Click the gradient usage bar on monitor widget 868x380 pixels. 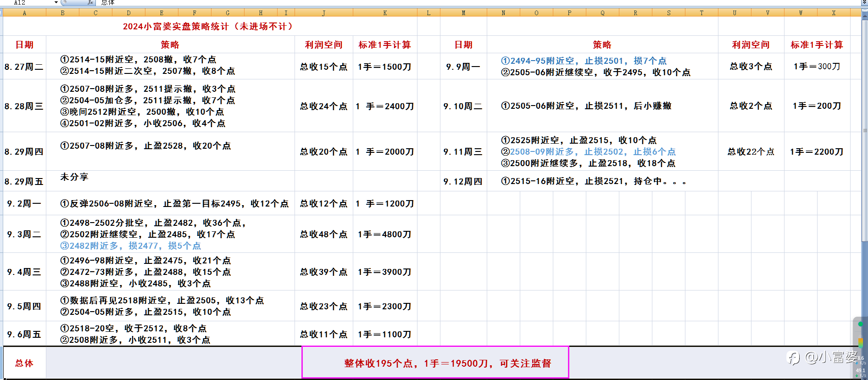pos(860,343)
